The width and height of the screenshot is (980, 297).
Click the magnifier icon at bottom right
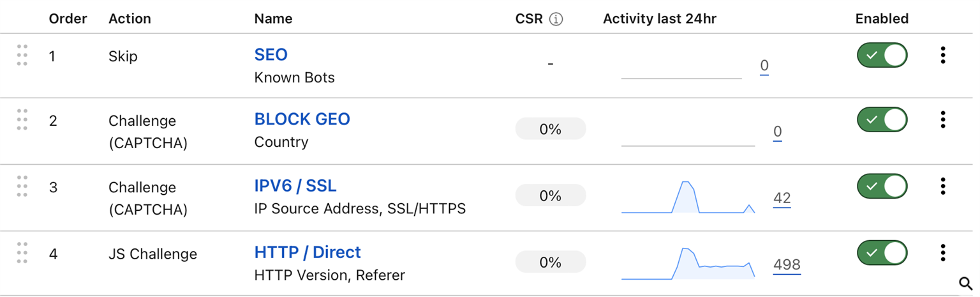965,284
